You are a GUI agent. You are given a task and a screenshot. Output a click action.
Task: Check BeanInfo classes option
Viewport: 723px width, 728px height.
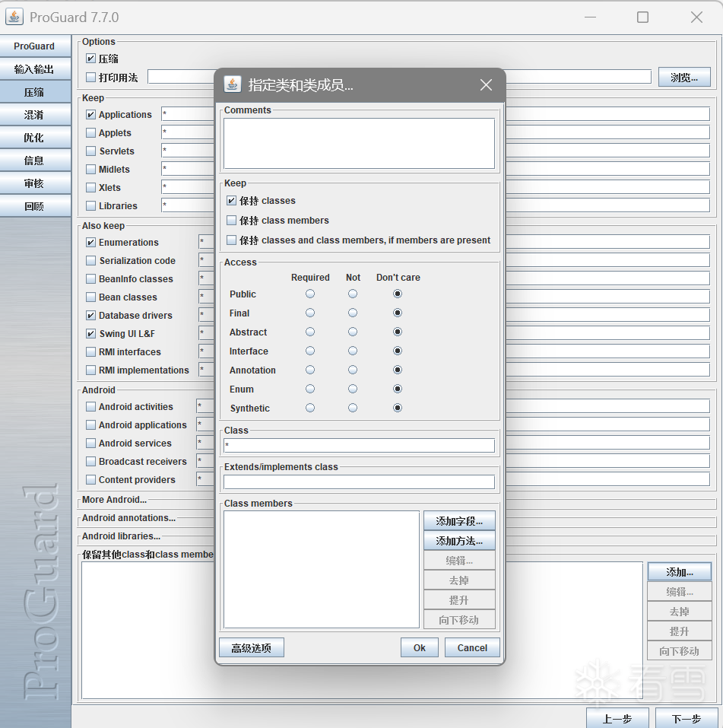click(91, 278)
